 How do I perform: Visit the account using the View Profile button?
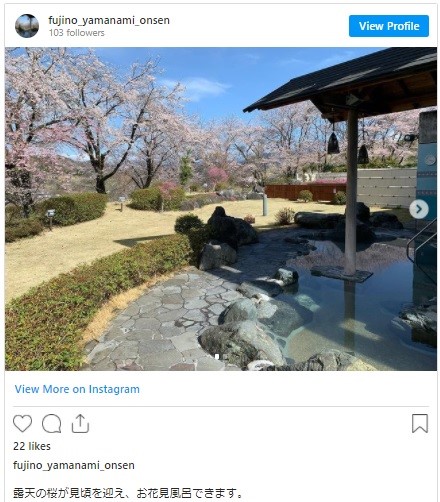point(389,26)
